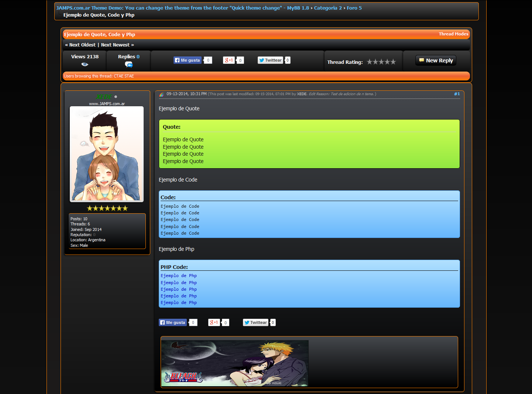Image resolution: width=532 pixels, height=394 pixels.
Task: Click the Facebook "Me gusta" button below the post
Action: 173,322
